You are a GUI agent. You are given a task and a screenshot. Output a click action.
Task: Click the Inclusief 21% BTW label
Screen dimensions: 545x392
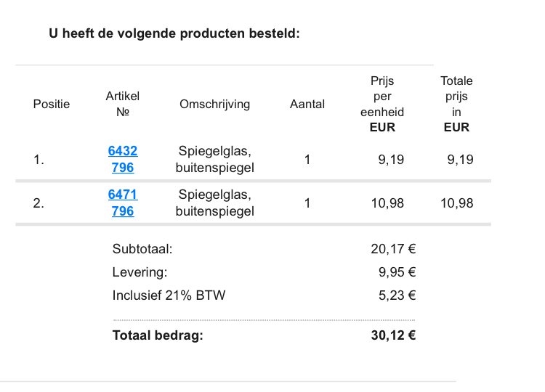[169, 295]
